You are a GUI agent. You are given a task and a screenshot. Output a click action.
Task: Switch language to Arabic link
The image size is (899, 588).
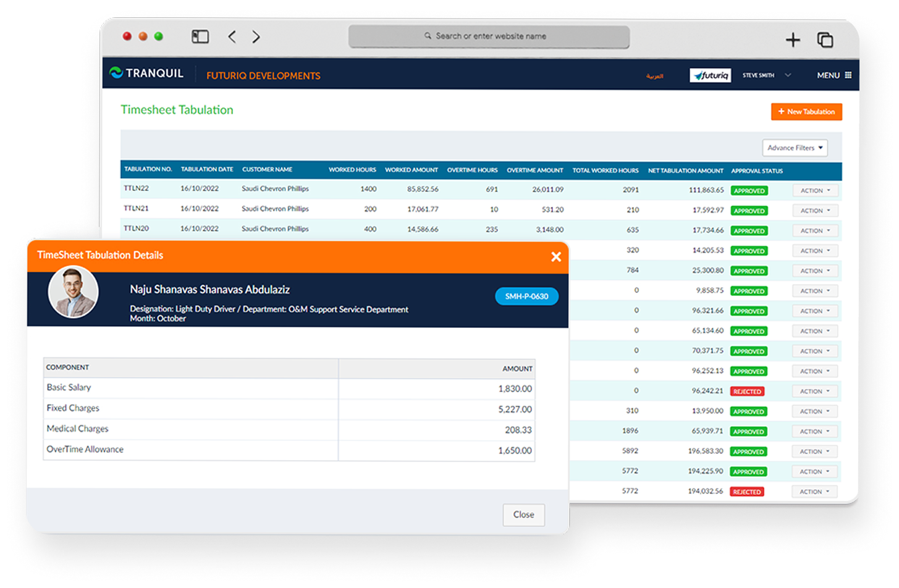[x=654, y=76]
